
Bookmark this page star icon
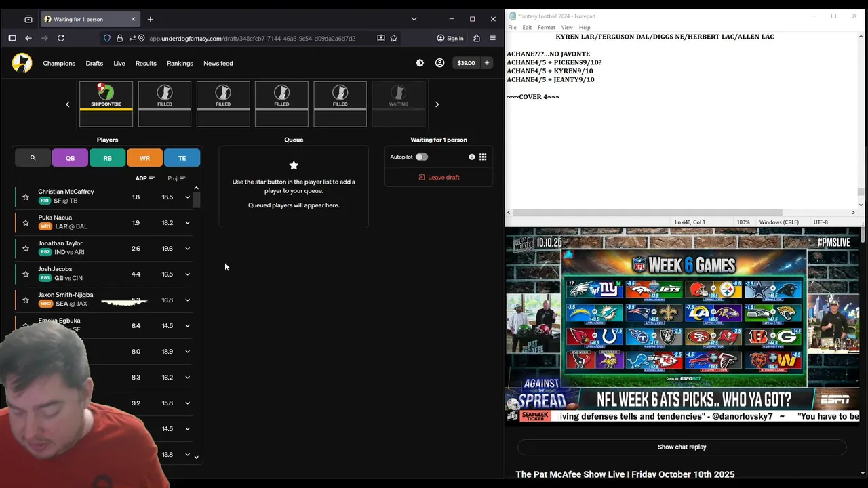pos(394,38)
